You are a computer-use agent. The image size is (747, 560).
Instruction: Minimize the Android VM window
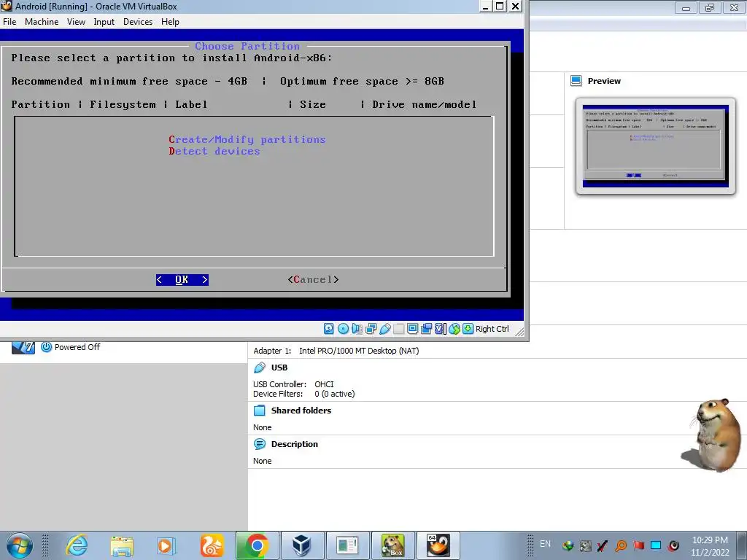coord(485,6)
